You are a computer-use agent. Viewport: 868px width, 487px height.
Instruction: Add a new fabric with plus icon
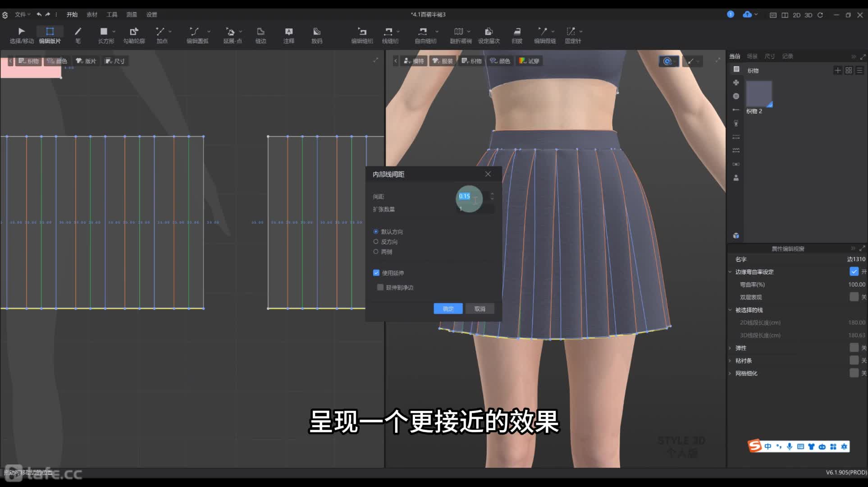[837, 70]
